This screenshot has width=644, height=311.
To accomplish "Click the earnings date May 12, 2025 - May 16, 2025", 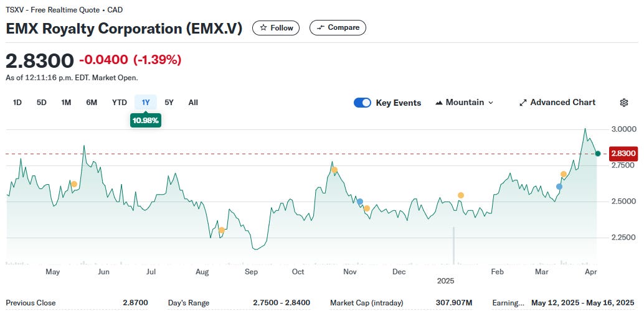I will (x=583, y=303).
